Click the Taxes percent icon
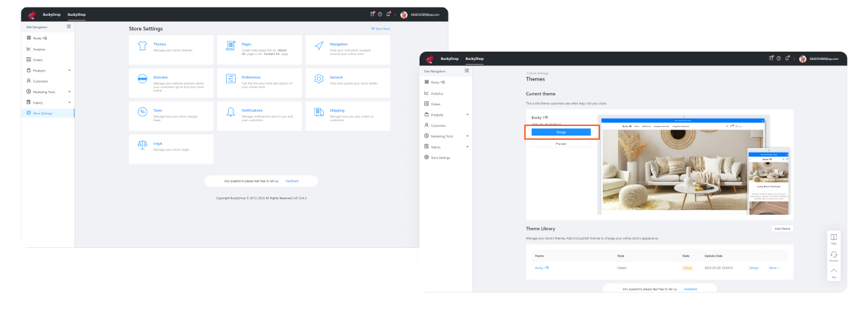This screenshot has height=327, width=868. (x=143, y=112)
